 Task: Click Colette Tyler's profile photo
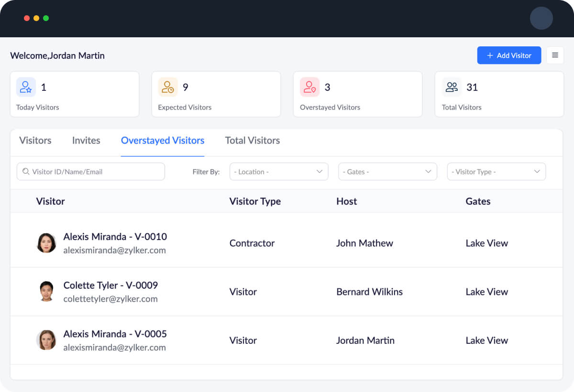[x=46, y=292]
